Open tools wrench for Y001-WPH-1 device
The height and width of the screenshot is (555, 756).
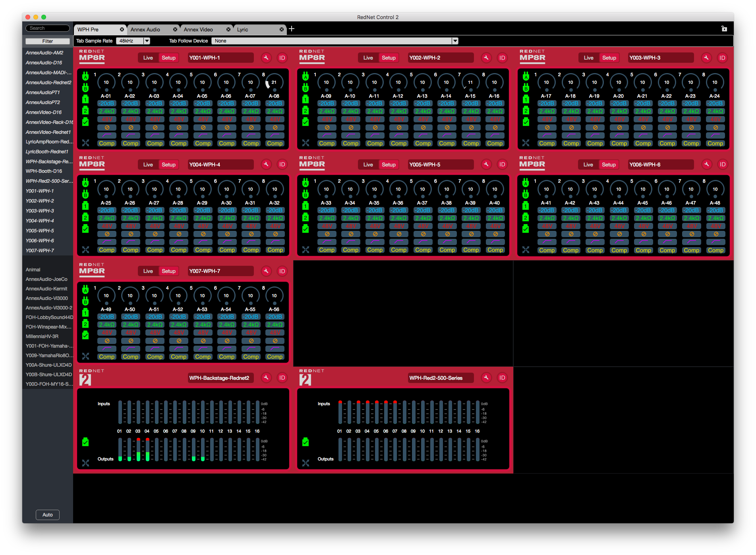coord(266,58)
